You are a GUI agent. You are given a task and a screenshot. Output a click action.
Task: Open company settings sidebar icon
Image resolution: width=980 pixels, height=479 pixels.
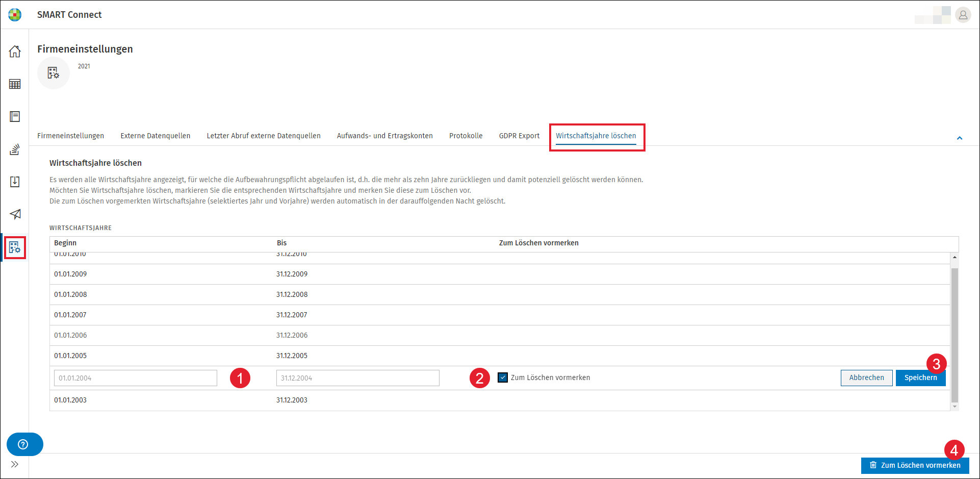coord(15,248)
